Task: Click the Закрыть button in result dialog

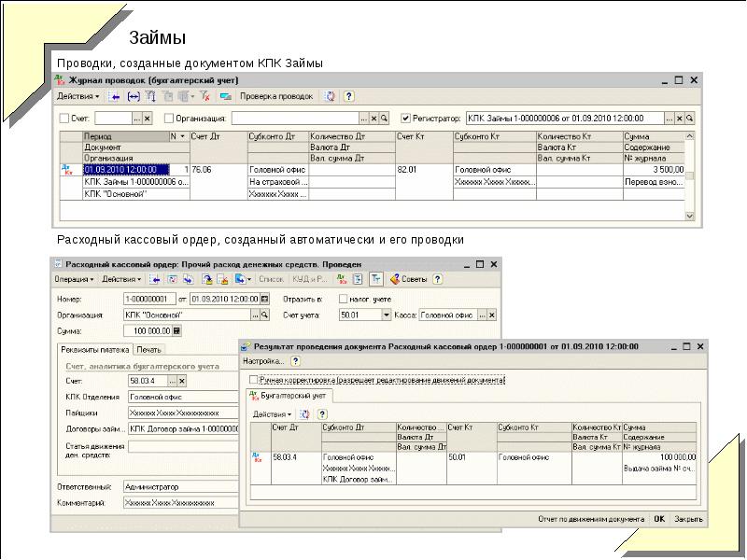Action: [x=689, y=519]
